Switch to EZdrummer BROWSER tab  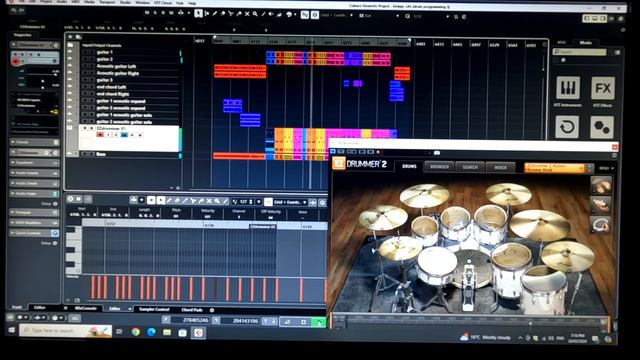(440, 167)
